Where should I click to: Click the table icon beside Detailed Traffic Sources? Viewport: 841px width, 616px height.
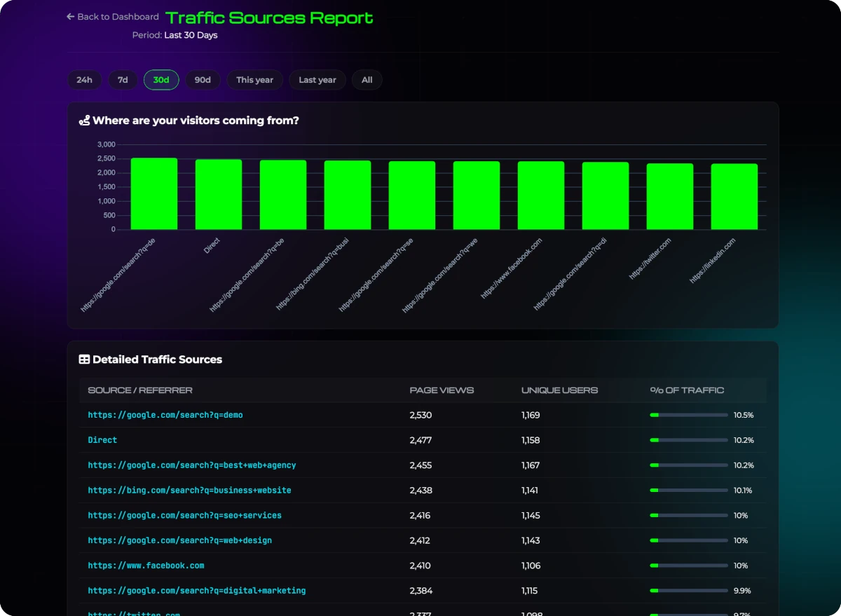84,360
